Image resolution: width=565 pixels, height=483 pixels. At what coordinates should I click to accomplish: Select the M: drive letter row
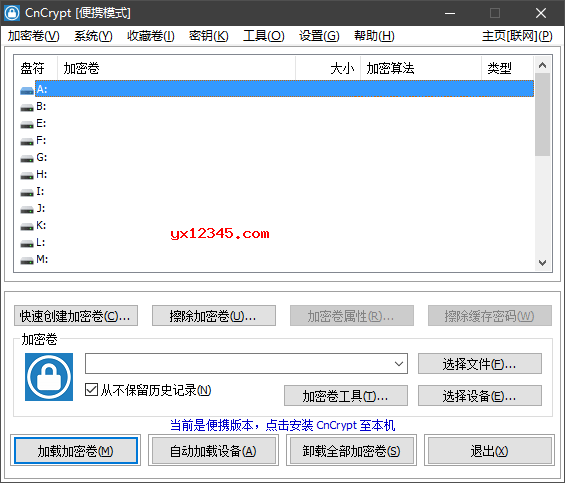point(277,260)
